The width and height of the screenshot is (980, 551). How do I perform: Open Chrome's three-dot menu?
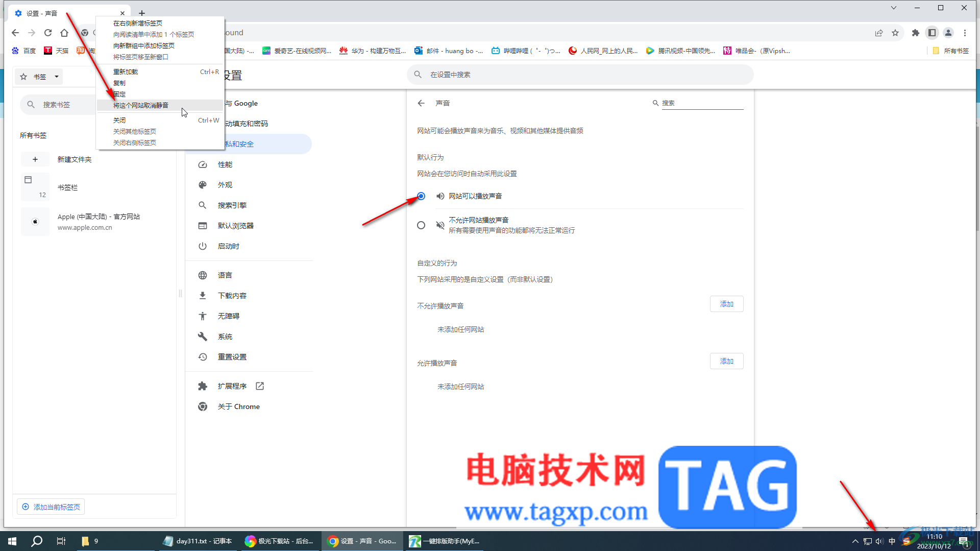965,33
